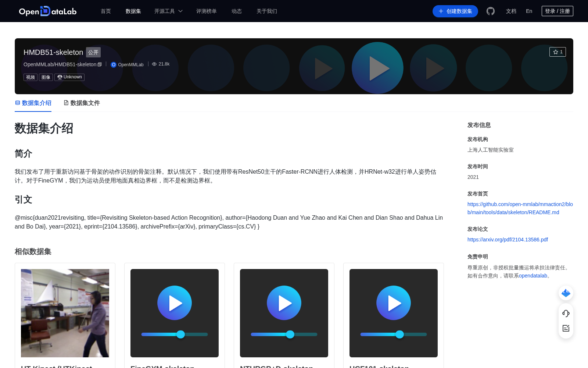This screenshot has width=588, height=368.
Task: Open the GitHub mmaction2 README link
Action: click(520, 208)
